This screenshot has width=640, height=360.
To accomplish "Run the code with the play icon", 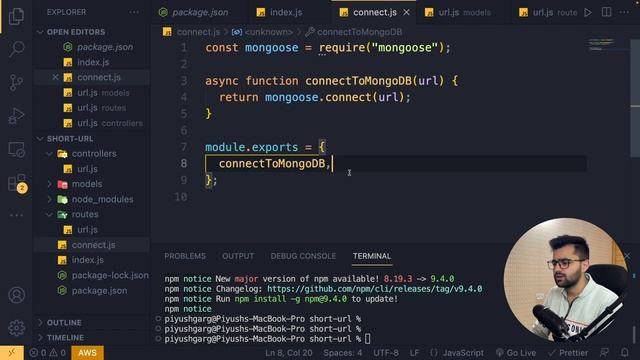I will pyautogui.click(x=588, y=13).
